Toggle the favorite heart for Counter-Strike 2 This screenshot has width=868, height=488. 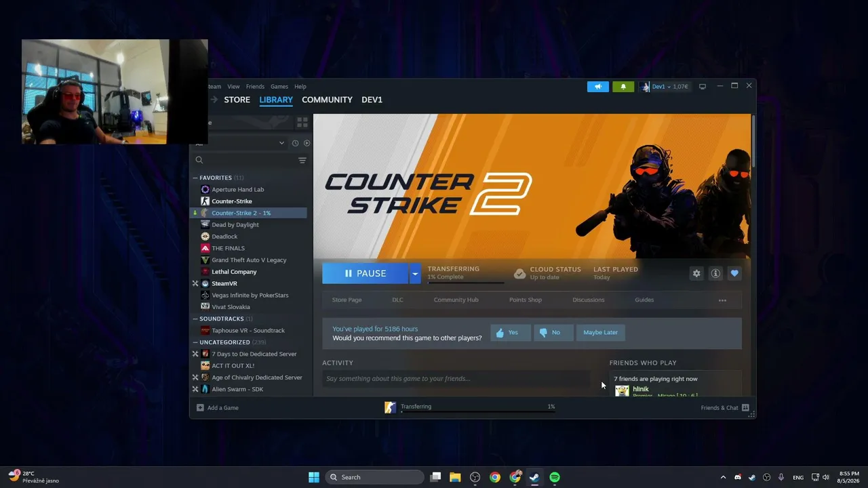point(734,273)
